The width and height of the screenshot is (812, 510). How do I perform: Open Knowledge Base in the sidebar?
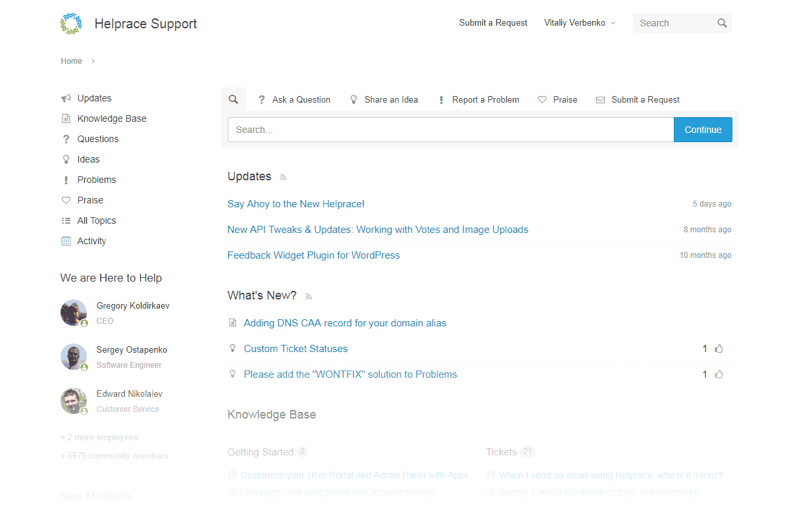[111, 118]
